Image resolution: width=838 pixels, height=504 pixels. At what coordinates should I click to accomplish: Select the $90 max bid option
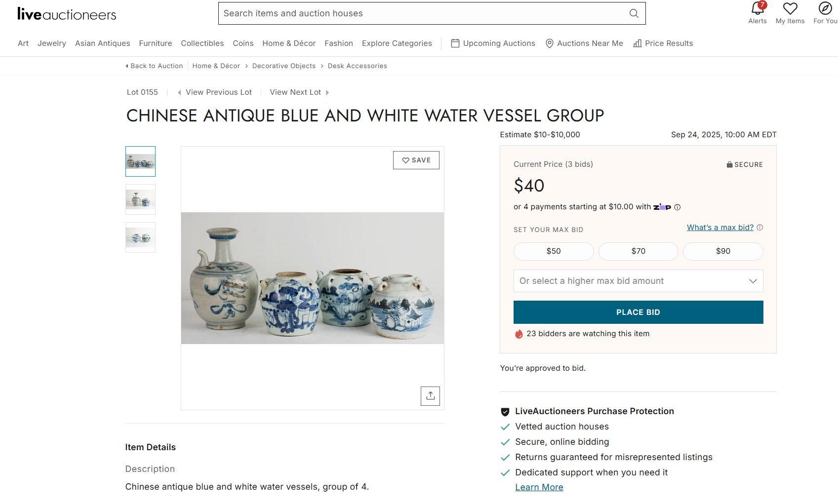click(723, 251)
